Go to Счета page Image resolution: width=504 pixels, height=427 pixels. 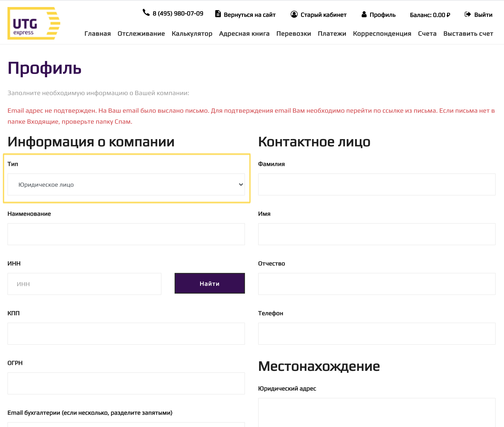click(x=427, y=34)
